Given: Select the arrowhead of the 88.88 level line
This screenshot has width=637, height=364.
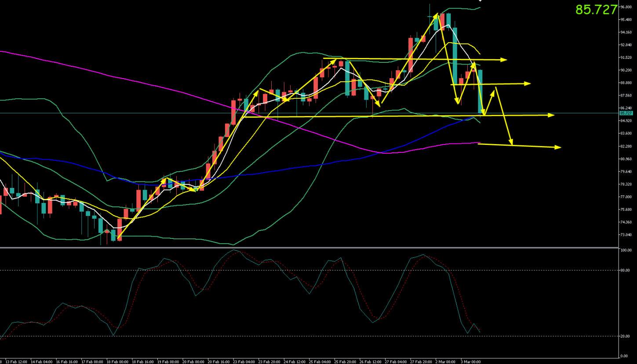Looking at the screenshot, I should [528, 83].
